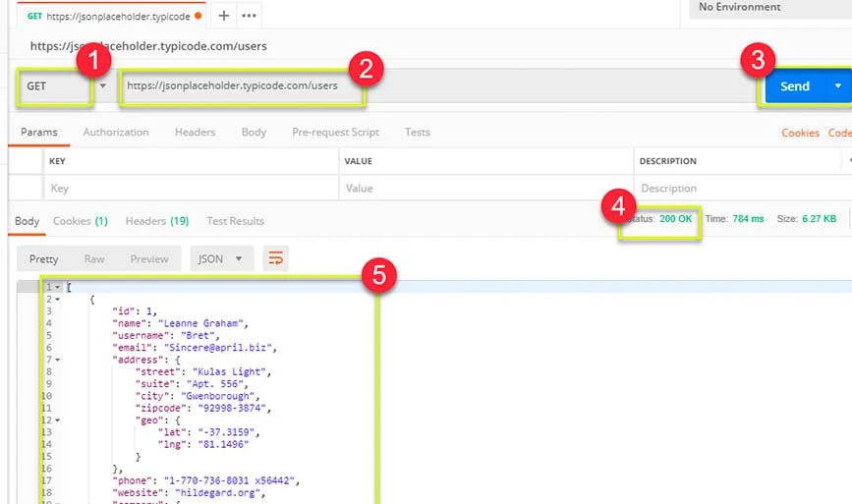Click the "81.1496" lng value
The height and width of the screenshot is (504, 852).
(224, 444)
